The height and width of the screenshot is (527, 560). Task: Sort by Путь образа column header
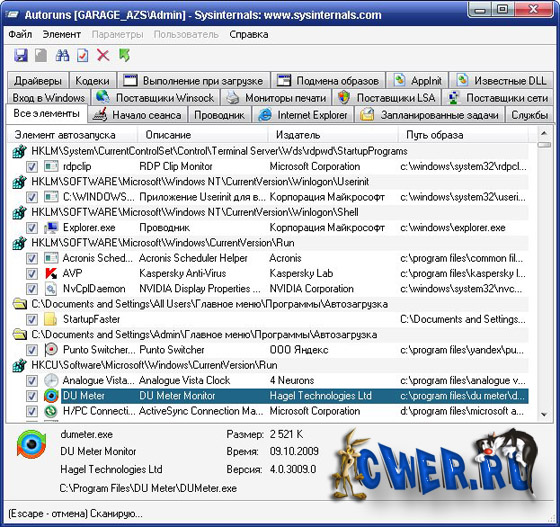[x=463, y=135]
